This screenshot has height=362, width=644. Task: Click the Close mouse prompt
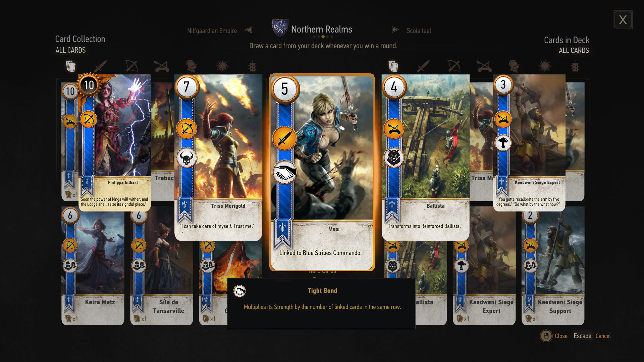pos(554,336)
